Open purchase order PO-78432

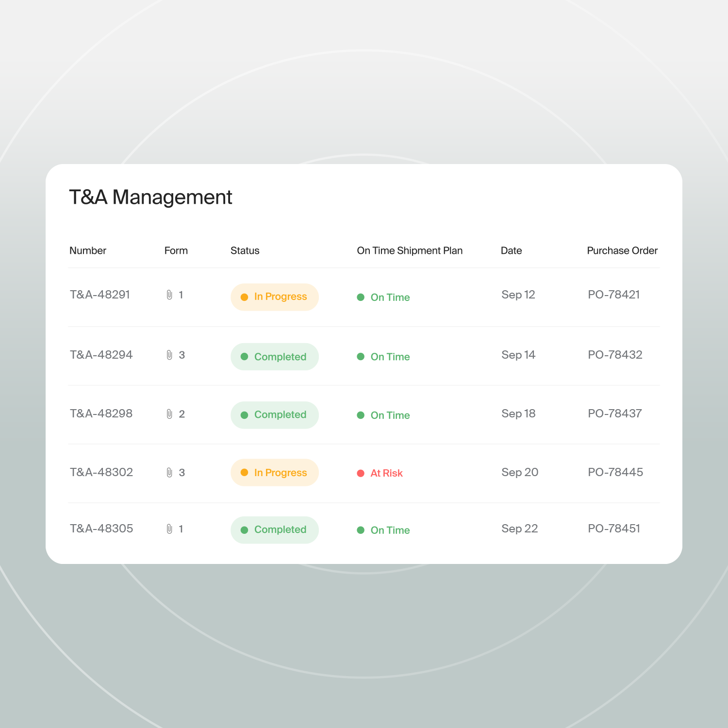[615, 355]
